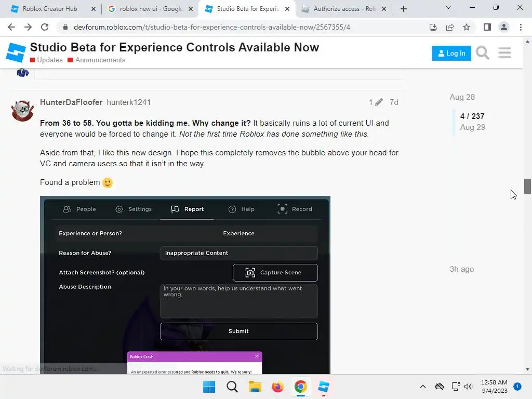Switch to the roblox new ui Google tab
Screen dimensions: 532x399
[x=151, y=9]
